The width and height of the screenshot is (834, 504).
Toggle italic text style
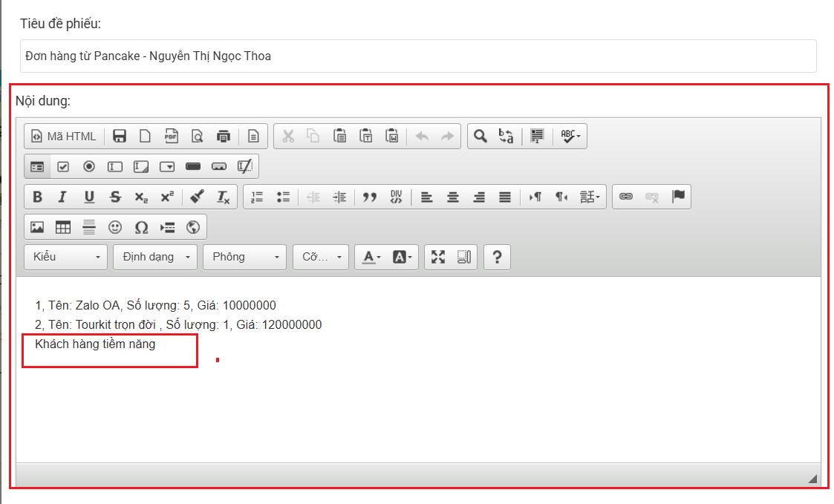click(63, 197)
